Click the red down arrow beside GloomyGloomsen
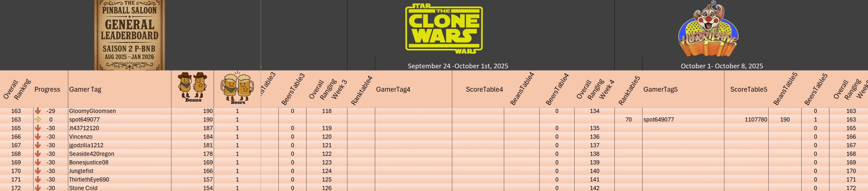Screen dimensions: 868x191 tap(38, 111)
